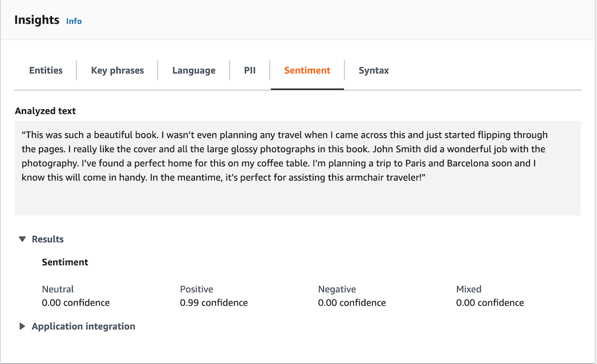This screenshot has height=364, width=597.
Task: Click the 0.99 confidence value
Action: [214, 303]
